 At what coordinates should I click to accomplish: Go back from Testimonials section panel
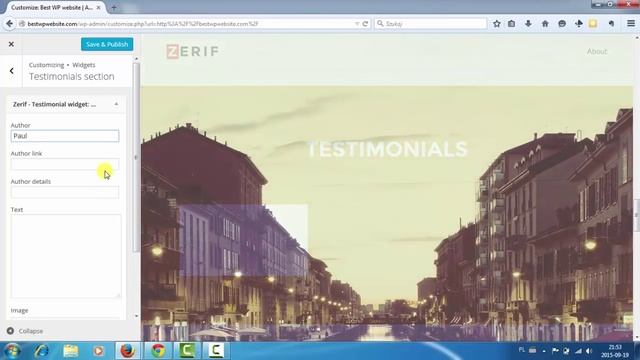coord(11,71)
